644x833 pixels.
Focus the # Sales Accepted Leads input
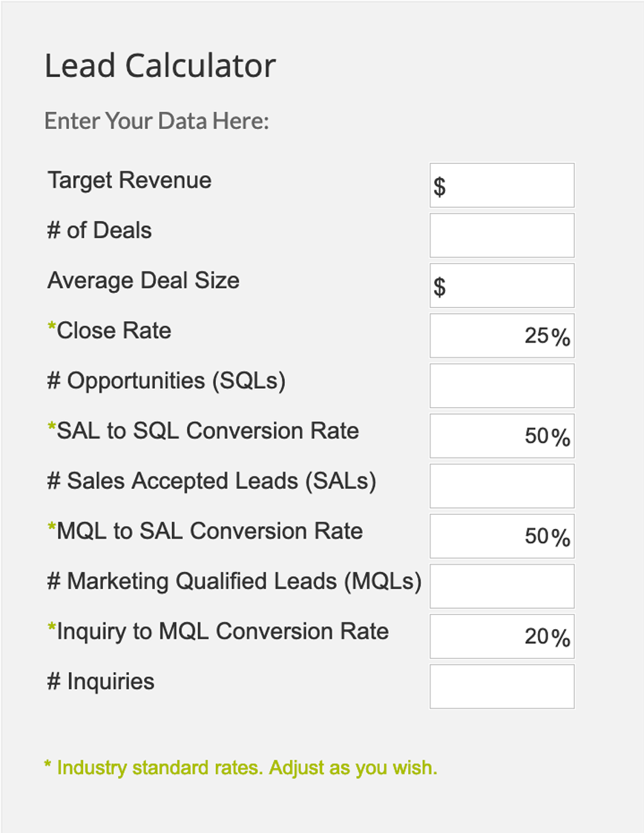pos(502,486)
